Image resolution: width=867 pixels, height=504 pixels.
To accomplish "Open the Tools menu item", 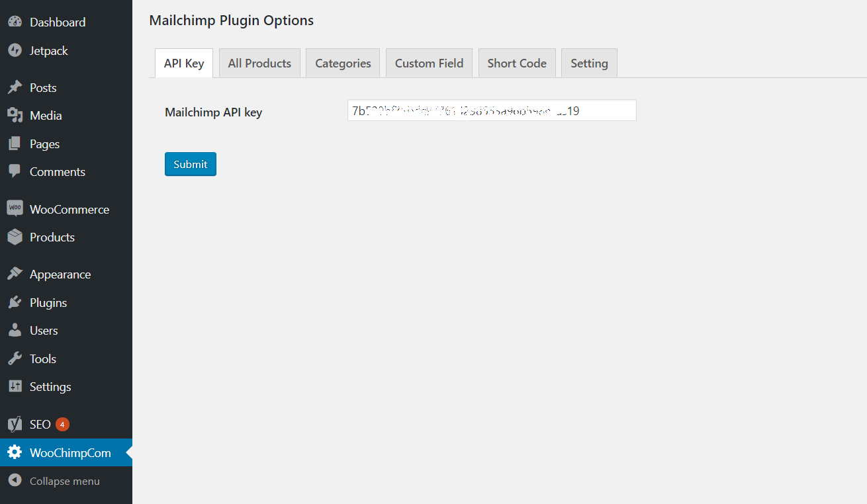I will coord(43,358).
